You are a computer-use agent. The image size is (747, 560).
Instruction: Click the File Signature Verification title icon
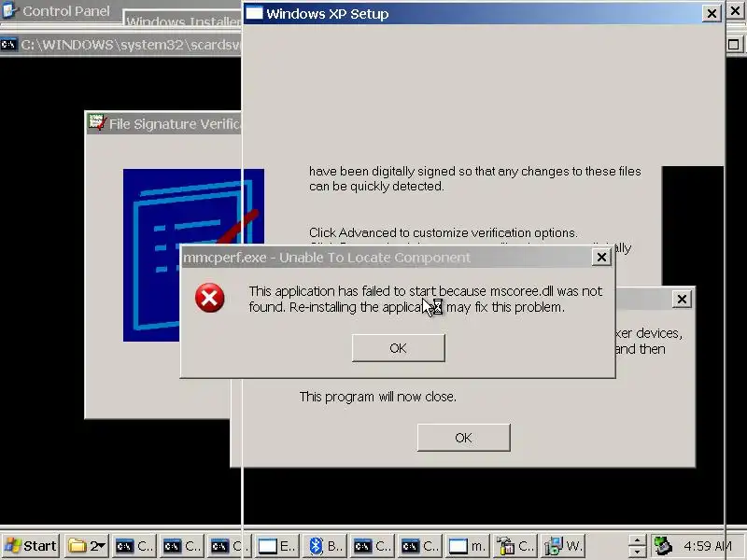coord(97,123)
